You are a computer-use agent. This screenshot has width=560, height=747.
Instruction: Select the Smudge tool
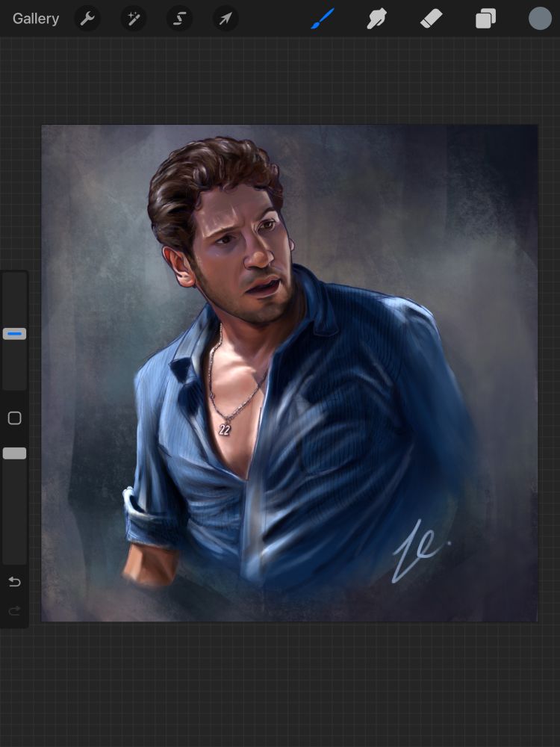pos(376,19)
